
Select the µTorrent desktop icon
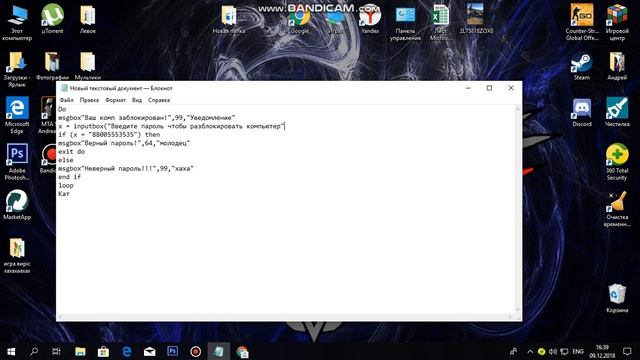[52, 19]
